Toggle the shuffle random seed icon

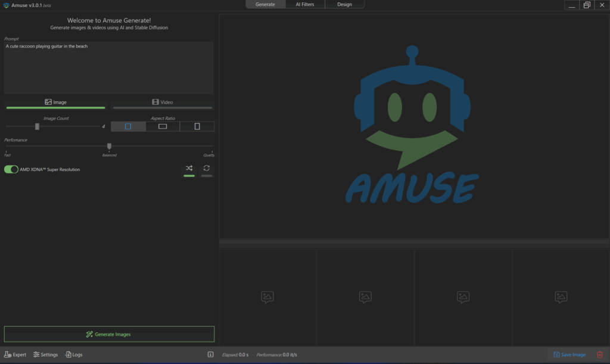pyautogui.click(x=189, y=170)
